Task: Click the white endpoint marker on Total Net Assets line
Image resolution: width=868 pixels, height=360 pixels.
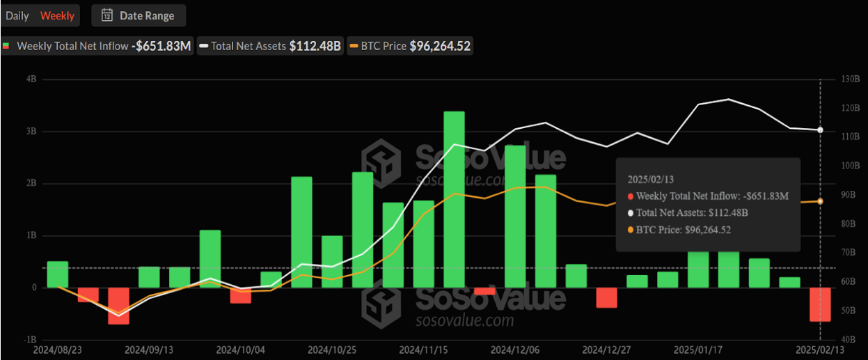Action: pos(820,130)
